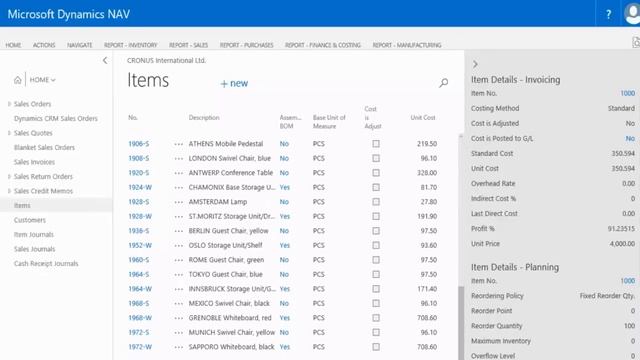Expand the Sales Orders tree node
640x360 pixels.
(9, 104)
